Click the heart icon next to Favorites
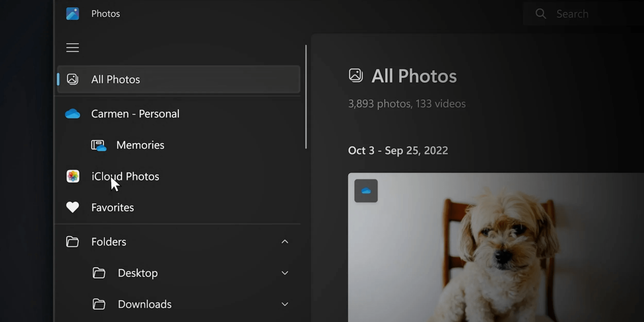Viewport: 644px width, 322px height. [x=72, y=207]
